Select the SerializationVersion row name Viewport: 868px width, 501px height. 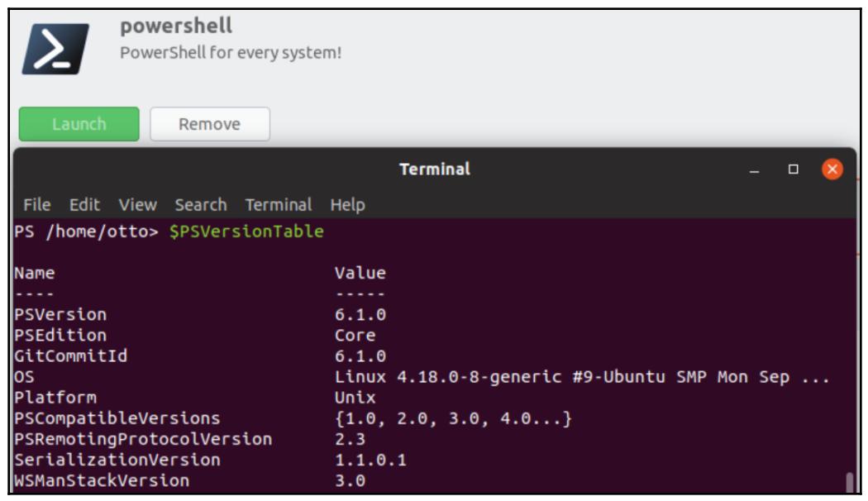click(x=117, y=460)
